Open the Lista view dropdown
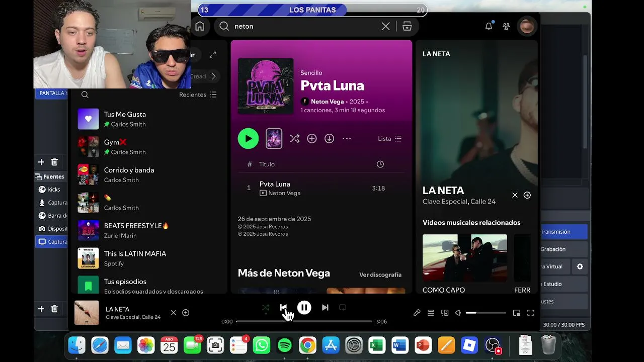The image size is (644, 362). click(390, 138)
